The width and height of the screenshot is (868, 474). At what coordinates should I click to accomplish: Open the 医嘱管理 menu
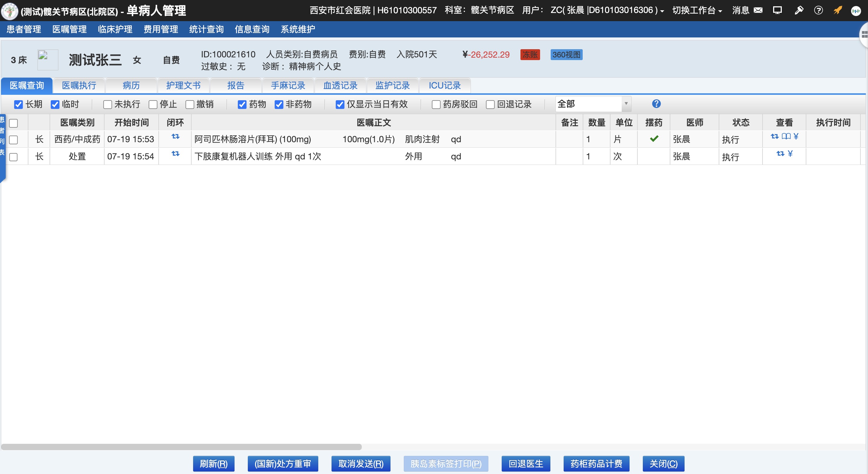pyautogui.click(x=70, y=29)
